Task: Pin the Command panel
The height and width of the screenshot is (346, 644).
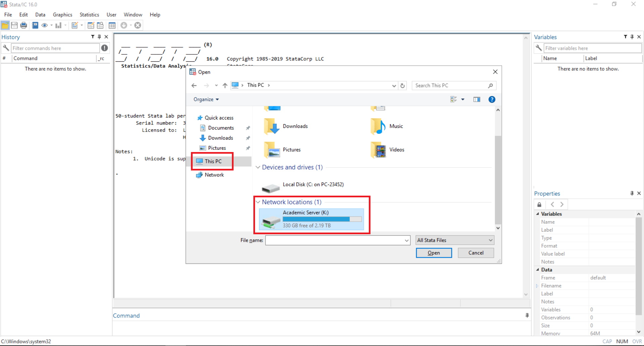Action: point(527,315)
